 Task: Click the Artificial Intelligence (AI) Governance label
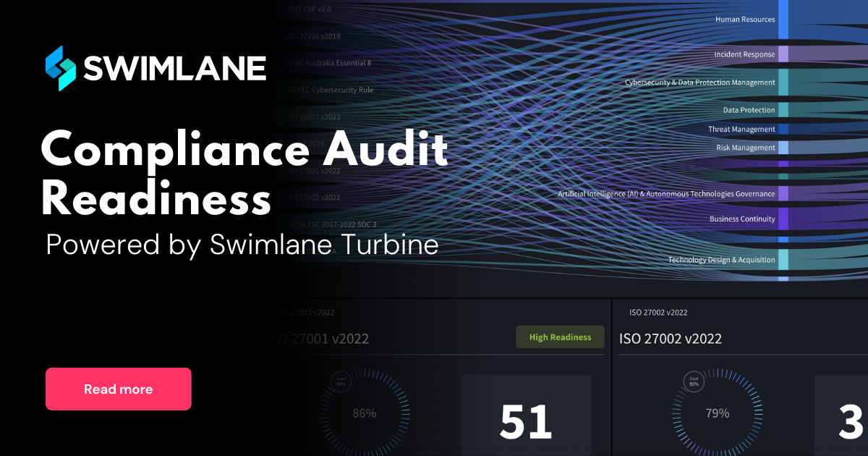click(x=666, y=194)
